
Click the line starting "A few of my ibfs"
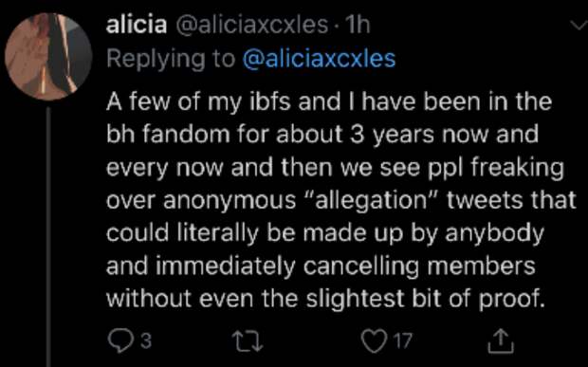tap(329, 102)
